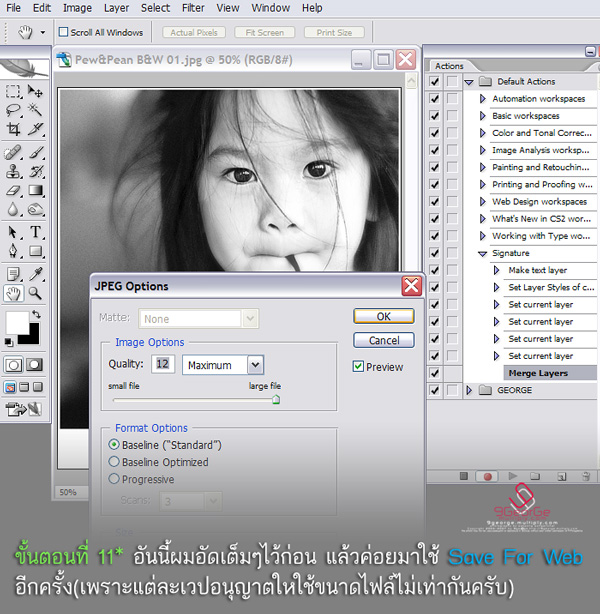Screen dimensions: 600x614
Task: Select the Blur tool
Action: [x=13, y=209]
